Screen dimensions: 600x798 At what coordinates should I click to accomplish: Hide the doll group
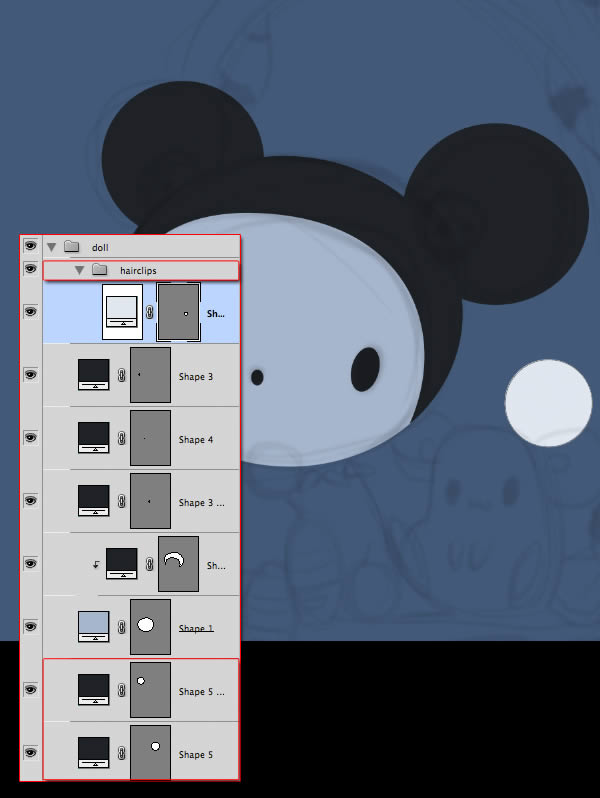pos(31,246)
